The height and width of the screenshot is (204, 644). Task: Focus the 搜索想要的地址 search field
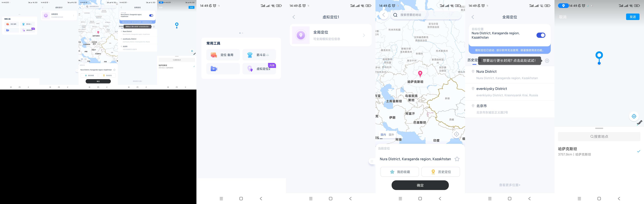[426, 15]
